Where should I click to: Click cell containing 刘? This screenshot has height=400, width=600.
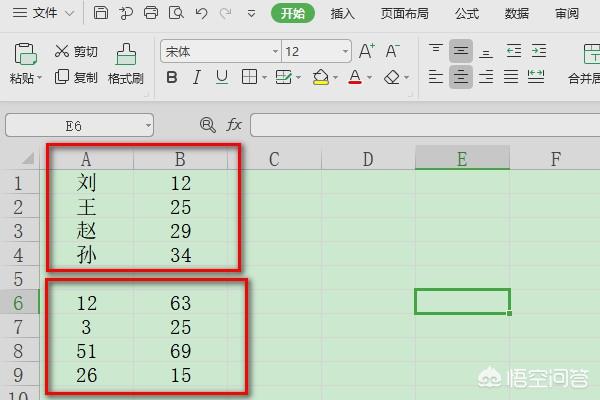(86, 183)
